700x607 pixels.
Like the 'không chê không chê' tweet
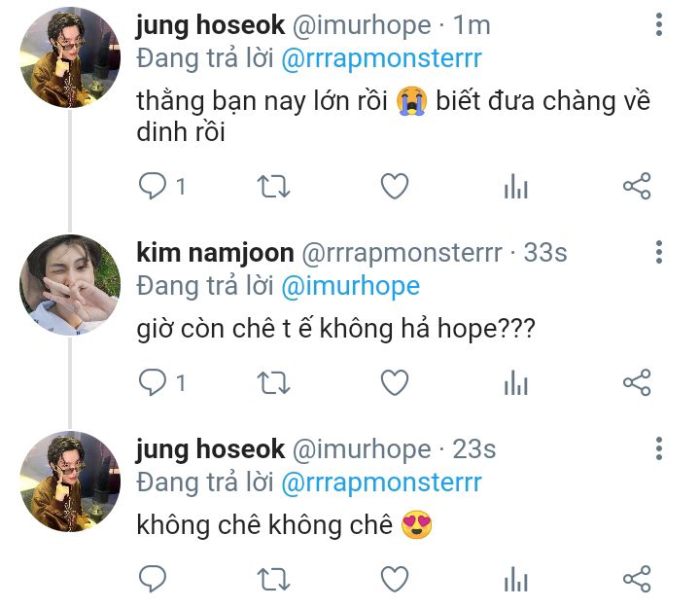coord(394,580)
